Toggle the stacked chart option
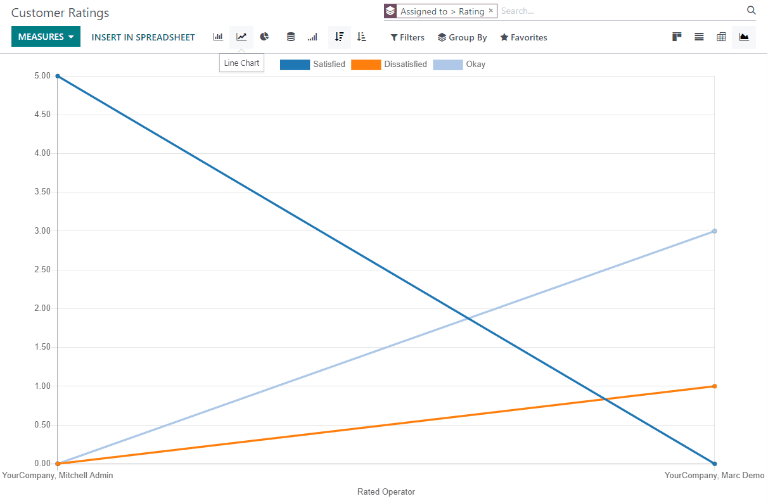The height and width of the screenshot is (501, 768). (291, 37)
